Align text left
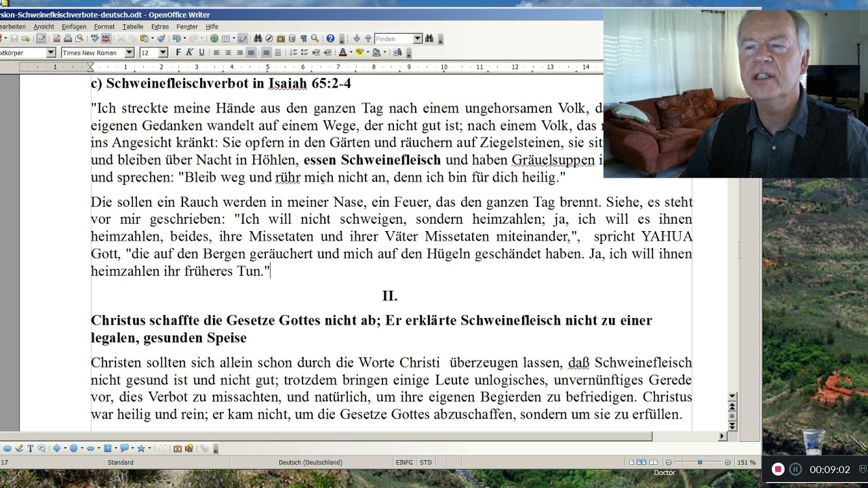 coord(216,53)
